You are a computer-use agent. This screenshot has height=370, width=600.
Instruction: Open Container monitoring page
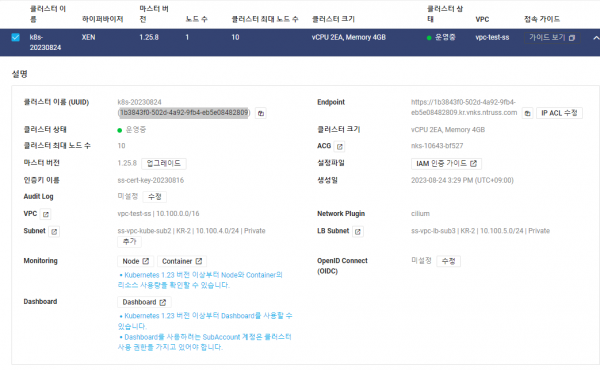(x=182, y=261)
